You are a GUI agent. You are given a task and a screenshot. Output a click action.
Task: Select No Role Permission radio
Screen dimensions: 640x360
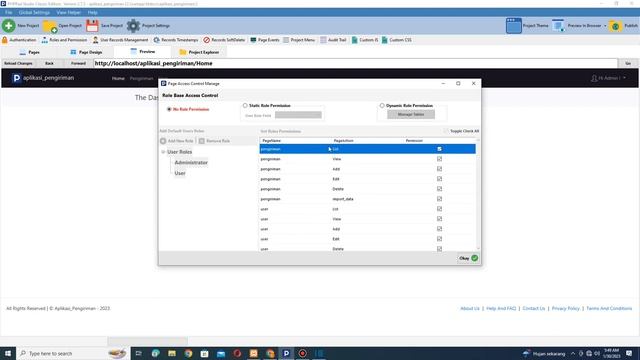point(169,109)
